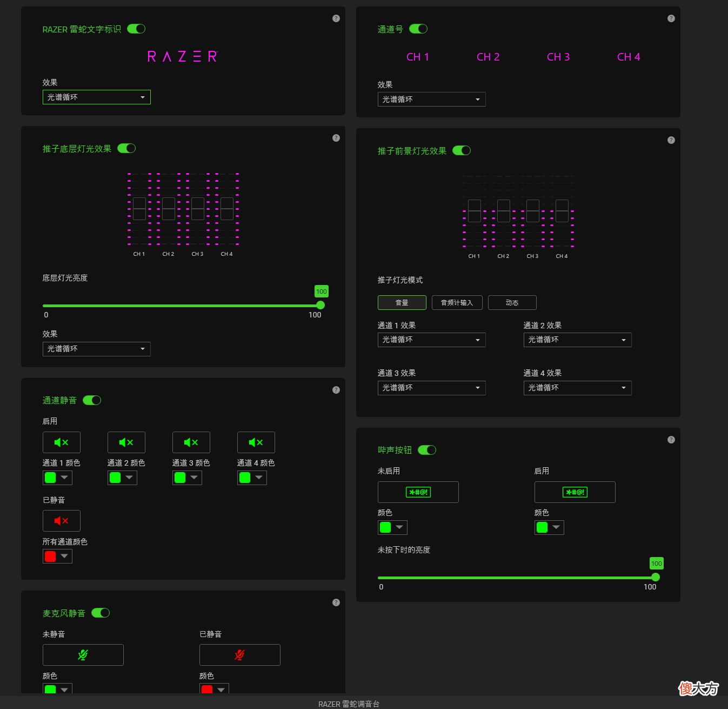Click the channel 3 mute speaker icon
The height and width of the screenshot is (709, 728).
coord(191,442)
